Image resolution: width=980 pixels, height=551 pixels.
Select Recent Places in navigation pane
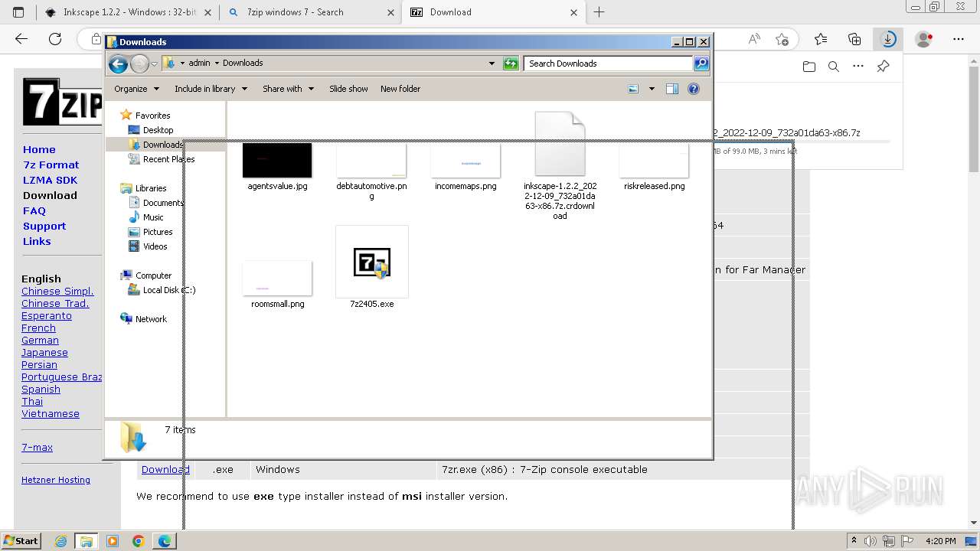coord(168,159)
